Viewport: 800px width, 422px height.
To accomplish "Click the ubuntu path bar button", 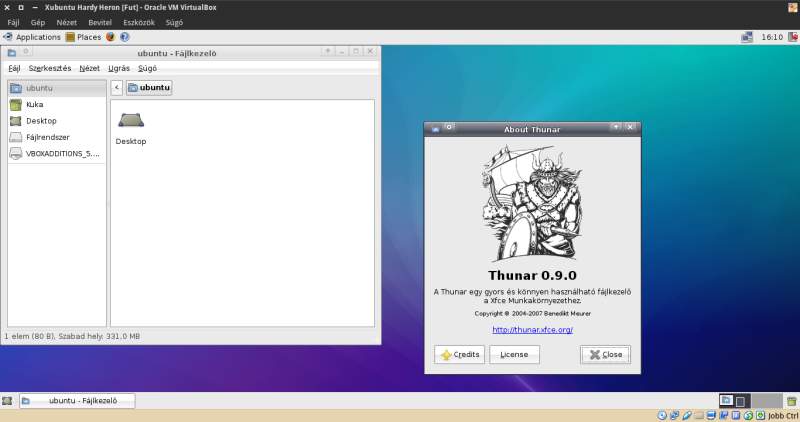I will [x=149, y=88].
